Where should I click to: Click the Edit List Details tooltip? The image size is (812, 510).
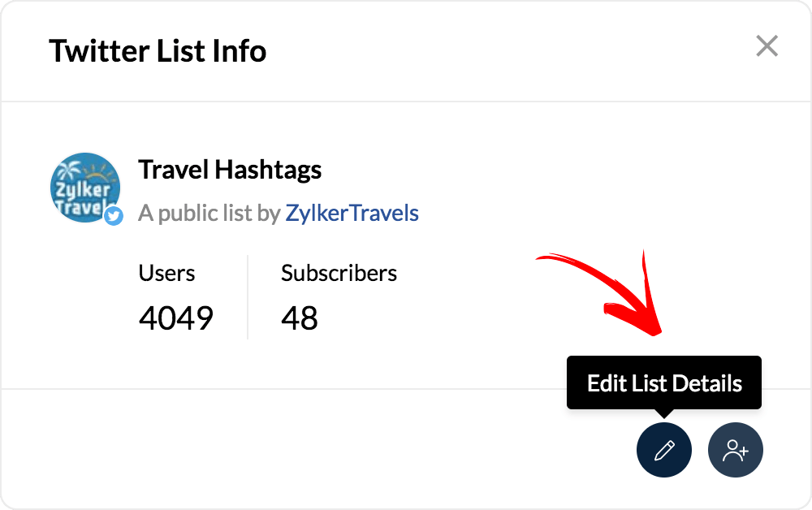[664, 382]
